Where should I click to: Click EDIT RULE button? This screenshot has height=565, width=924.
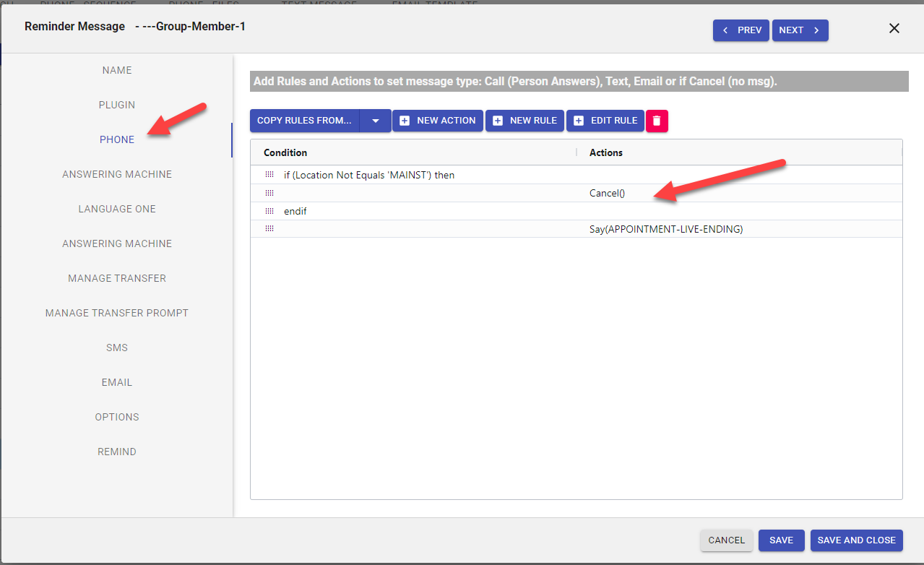point(605,121)
